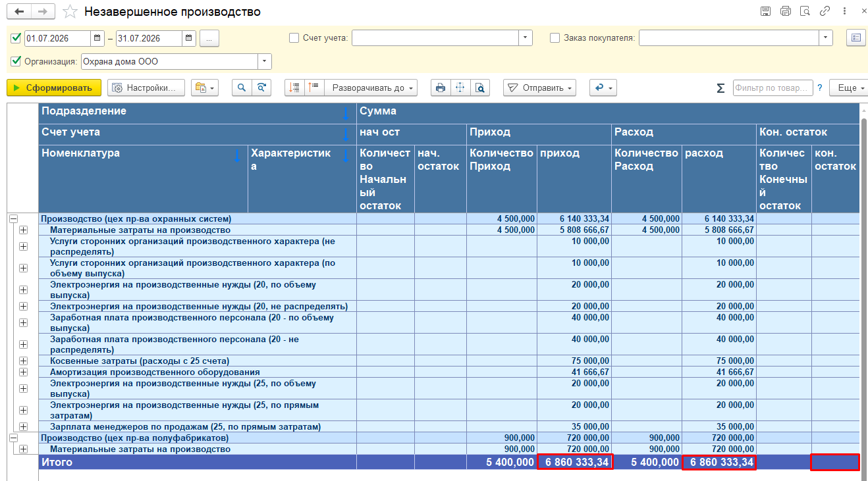Toggle the Организация checkbox
This screenshot has width=868, height=481.
coord(16,62)
